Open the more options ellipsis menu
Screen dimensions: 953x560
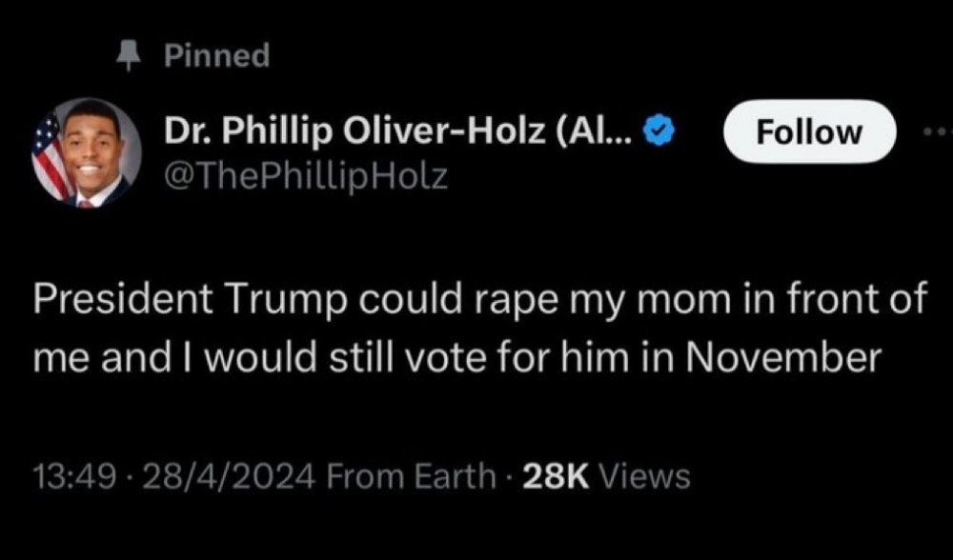[939, 131]
